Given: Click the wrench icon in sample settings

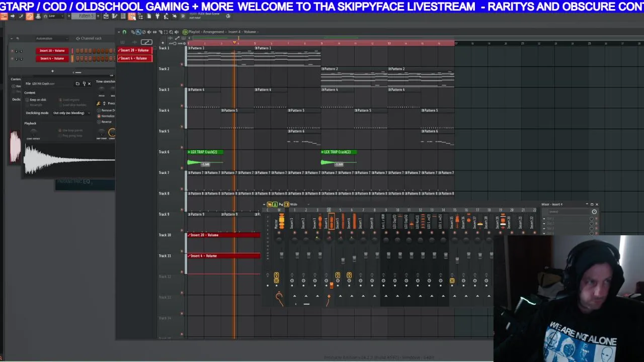Looking at the screenshot, I should coord(99,104).
